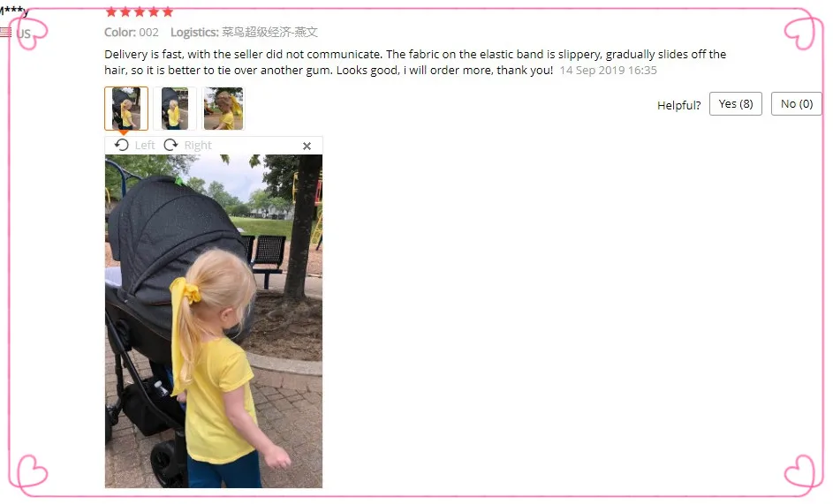Vote No (0) on review helpfulness
The image size is (833, 504).
(x=796, y=103)
